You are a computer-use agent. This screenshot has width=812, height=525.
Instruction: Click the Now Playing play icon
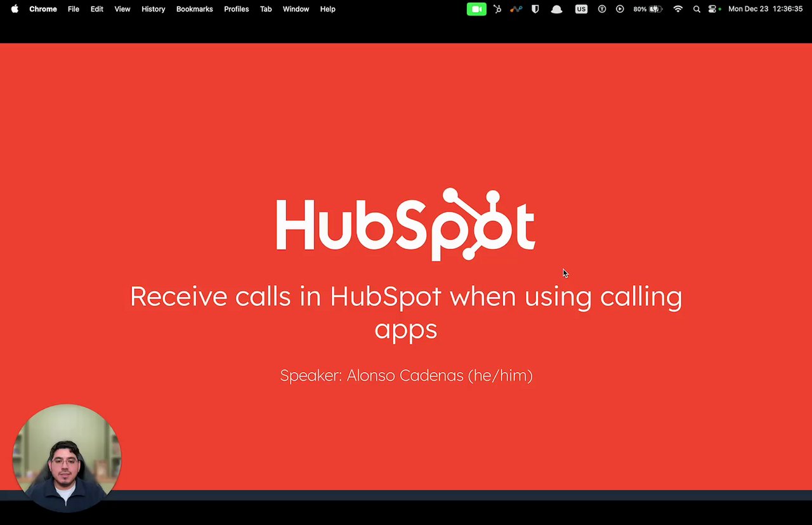(620, 9)
